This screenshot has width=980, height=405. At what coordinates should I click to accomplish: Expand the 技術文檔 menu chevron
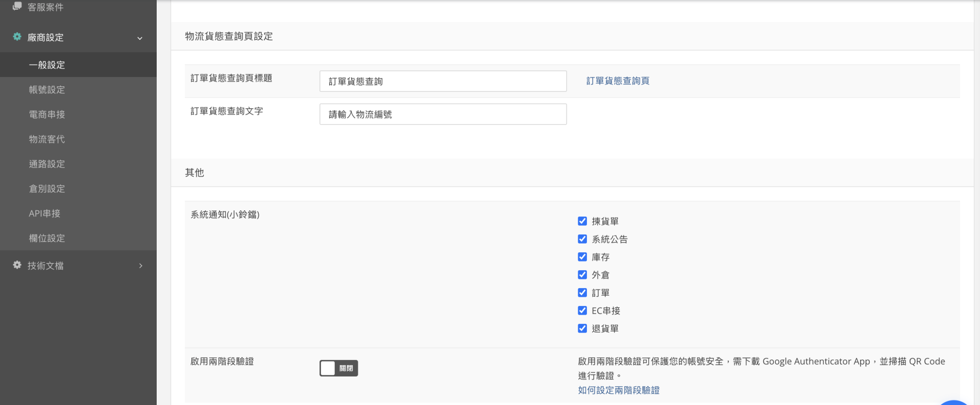pos(140,266)
